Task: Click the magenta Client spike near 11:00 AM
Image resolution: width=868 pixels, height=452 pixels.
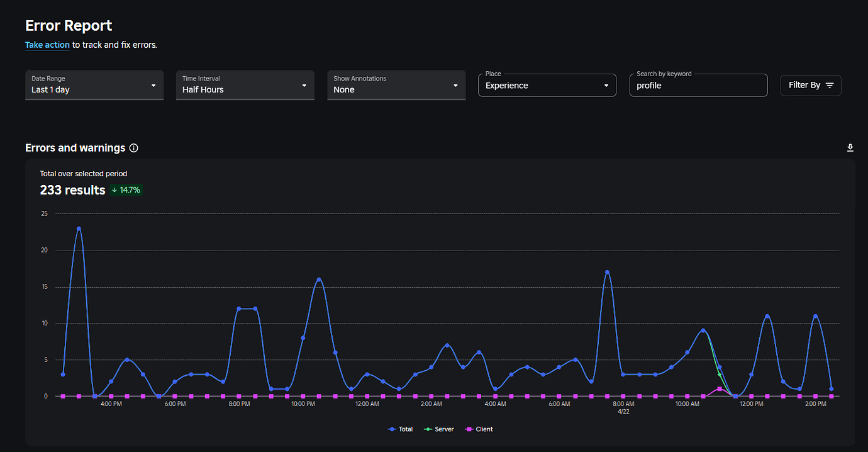Action: tap(720, 389)
